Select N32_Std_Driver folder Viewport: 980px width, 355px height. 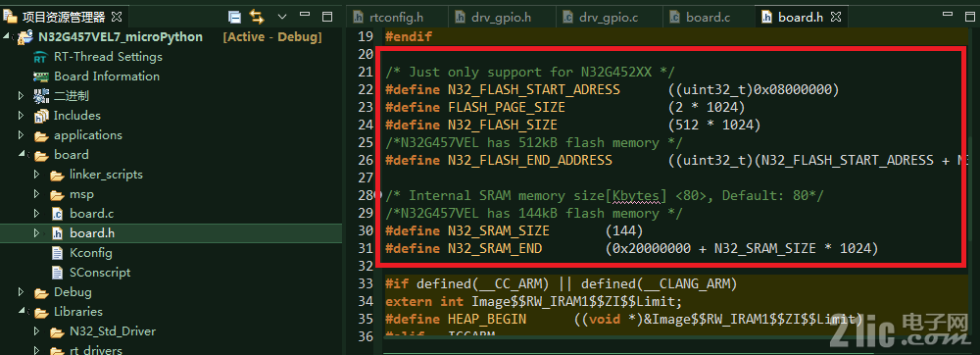pos(113,331)
